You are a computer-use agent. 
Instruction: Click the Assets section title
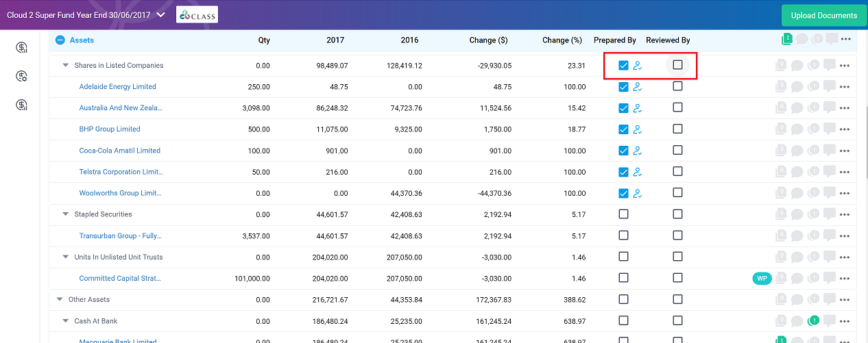click(x=82, y=40)
